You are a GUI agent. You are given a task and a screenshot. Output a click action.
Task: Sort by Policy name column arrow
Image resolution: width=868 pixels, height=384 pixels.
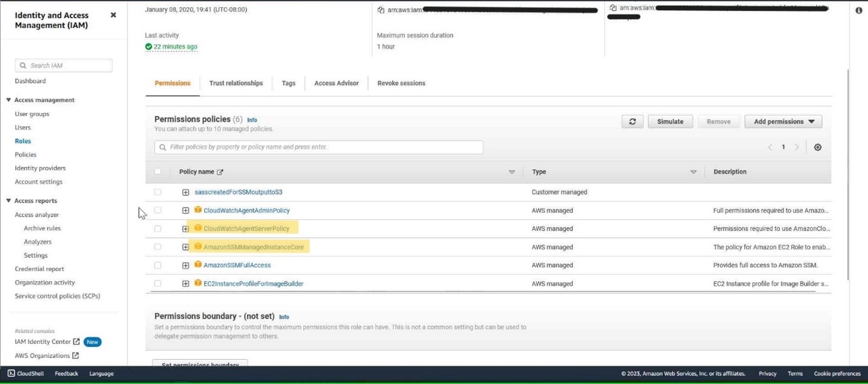[512, 172]
